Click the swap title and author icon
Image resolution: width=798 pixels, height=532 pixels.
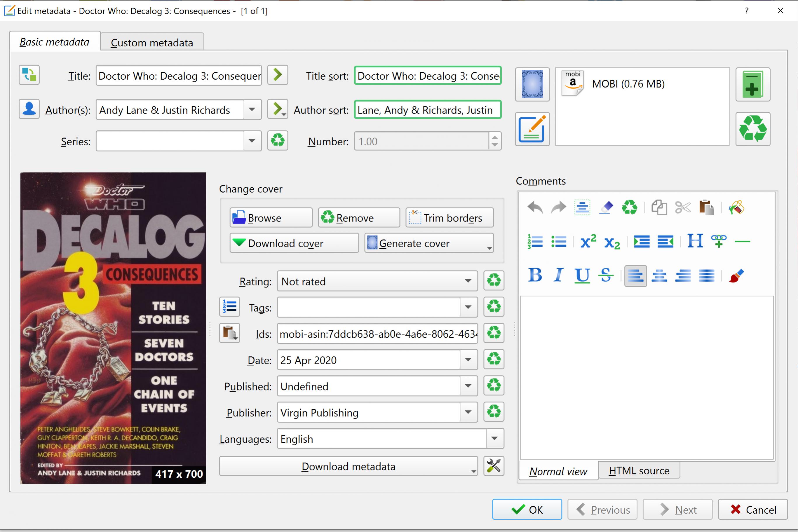pos(29,75)
